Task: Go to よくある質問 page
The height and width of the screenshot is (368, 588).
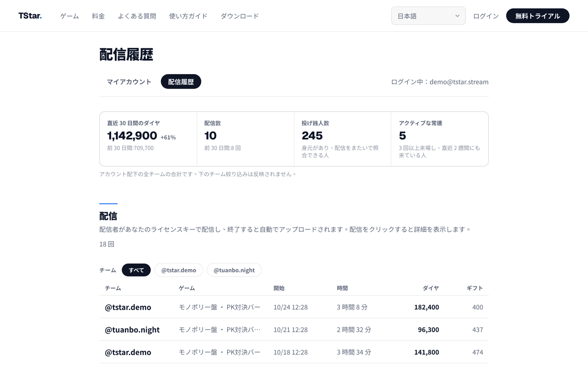Action: tap(137, 16)
